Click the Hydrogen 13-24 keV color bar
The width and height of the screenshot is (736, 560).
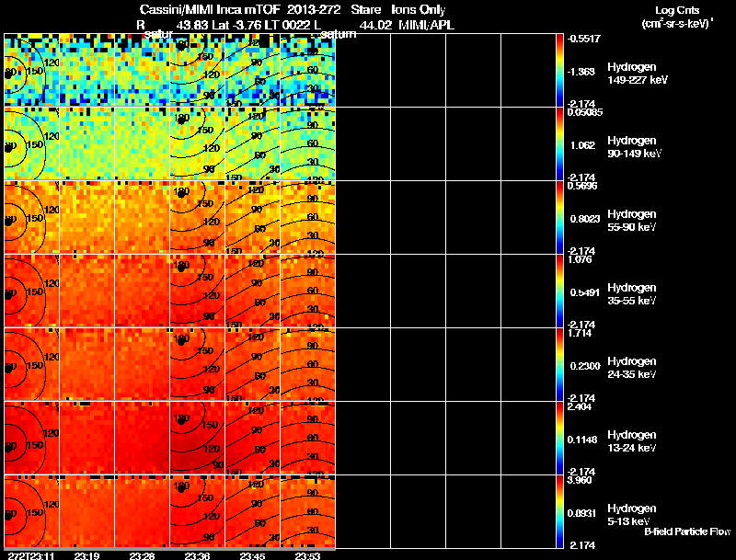[x=559, y=439]
